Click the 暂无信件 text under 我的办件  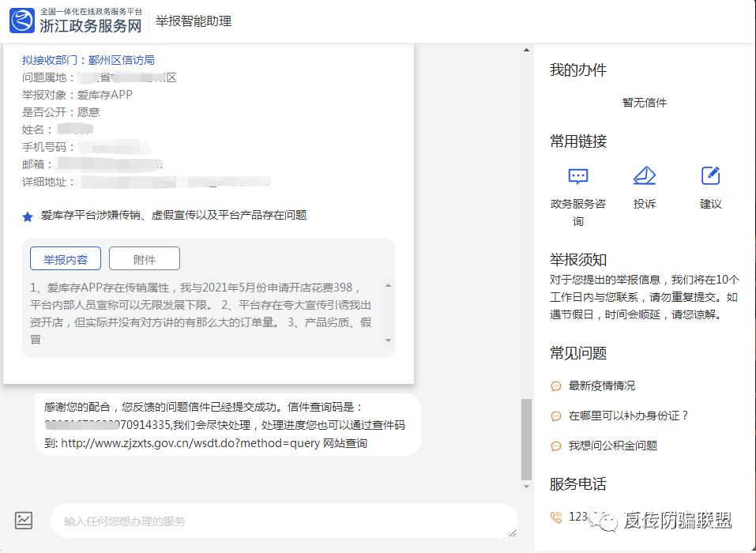click(645, 103)
